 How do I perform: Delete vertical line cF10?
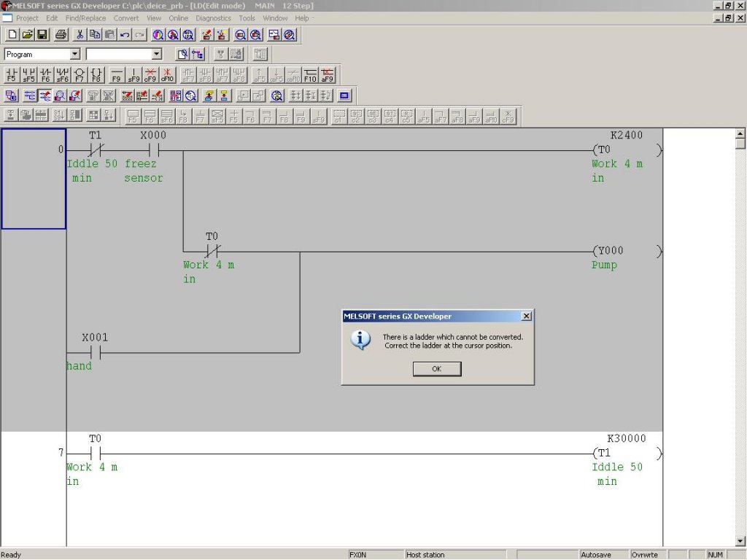(167, 75)
